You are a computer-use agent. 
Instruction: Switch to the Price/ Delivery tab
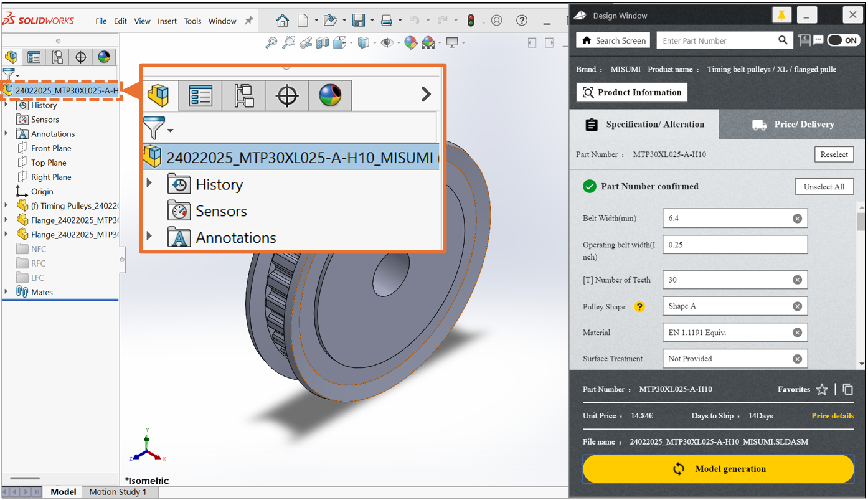(792, 125)
